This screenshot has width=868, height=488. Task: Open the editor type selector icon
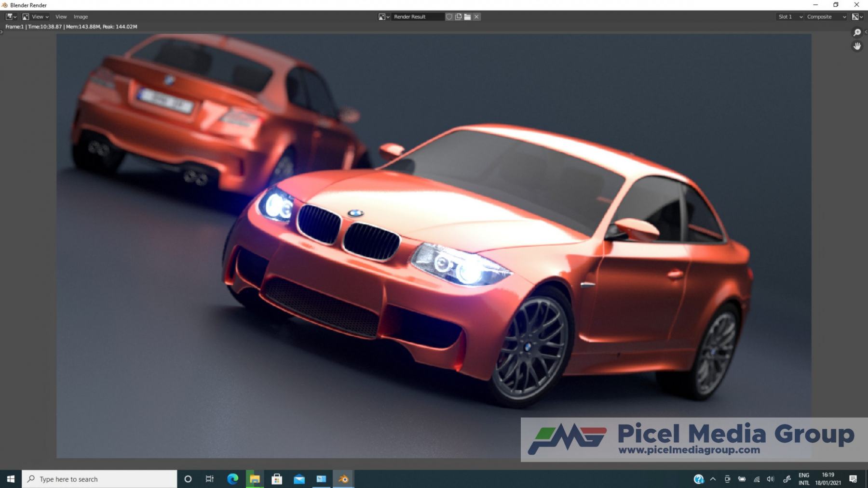click(x=11, y=17)
